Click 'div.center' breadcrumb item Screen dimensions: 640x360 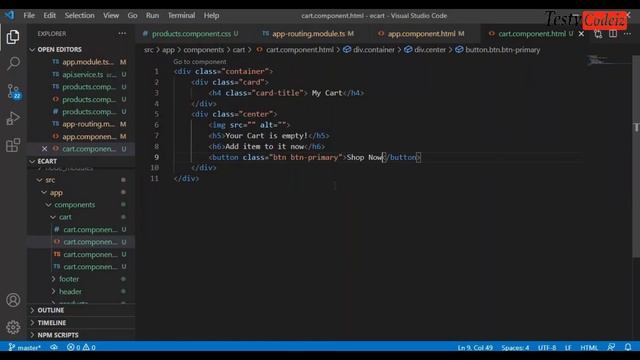425,50
